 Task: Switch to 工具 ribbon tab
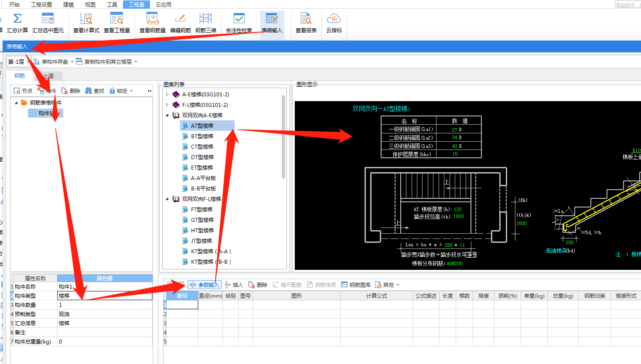click(x=112, y=4)
